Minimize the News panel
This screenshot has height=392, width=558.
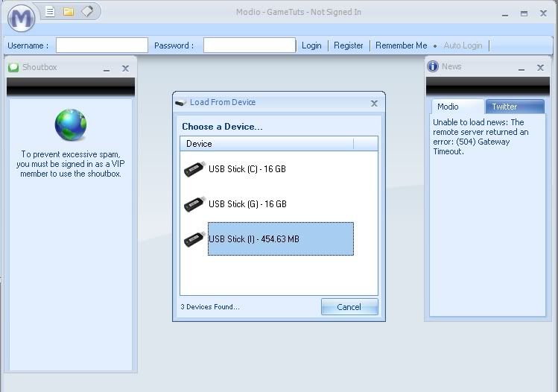(521, 68)
